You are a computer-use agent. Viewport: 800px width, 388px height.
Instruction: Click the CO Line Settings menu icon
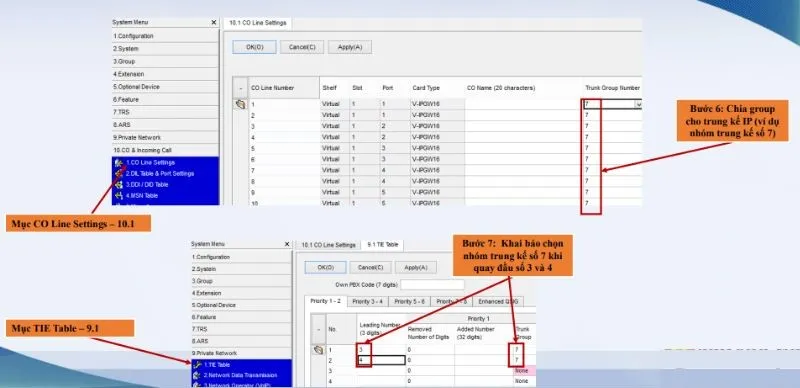pos(119,163)
